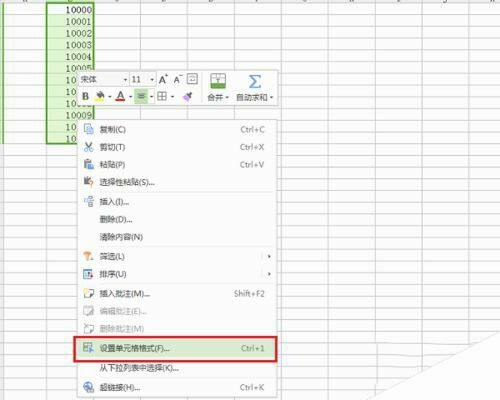Screen dimensions: 500x400
Task: Expand the 排序(U) submenu arrow
Action: click(x=269, y=274)
